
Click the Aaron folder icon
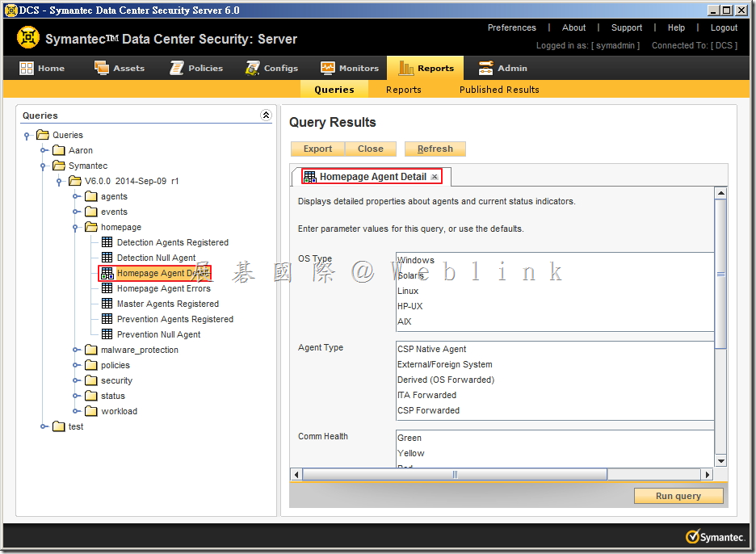point(58,150)
